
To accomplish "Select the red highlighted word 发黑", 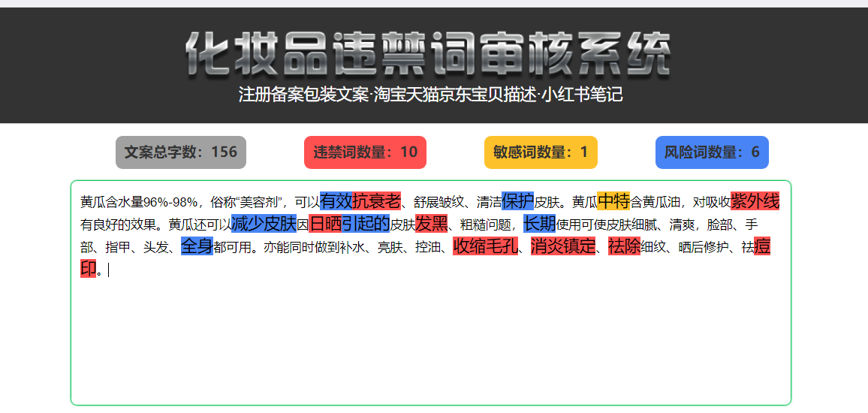I will [432, 224].
